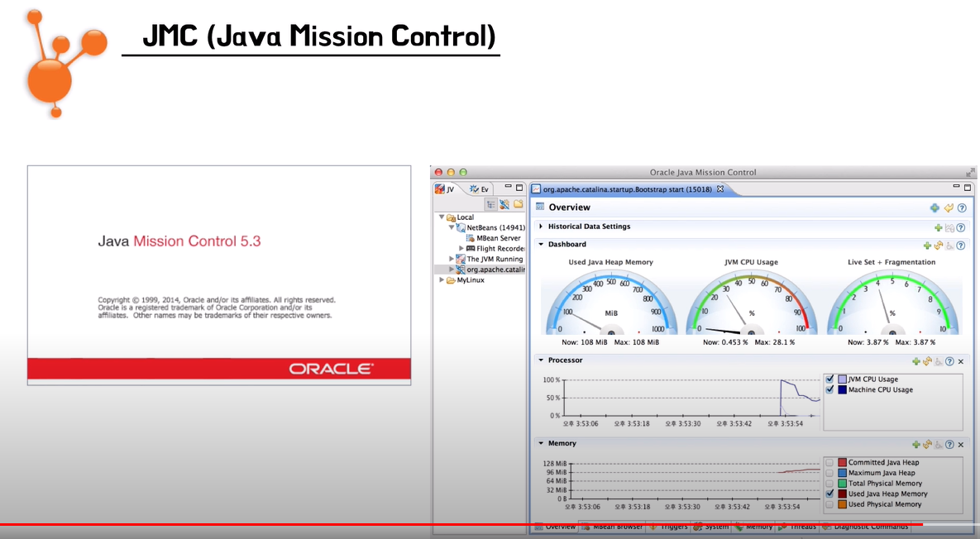
Task: Click the tree layout icon in JVM Browser toolbar
Action: click(490, 204)
